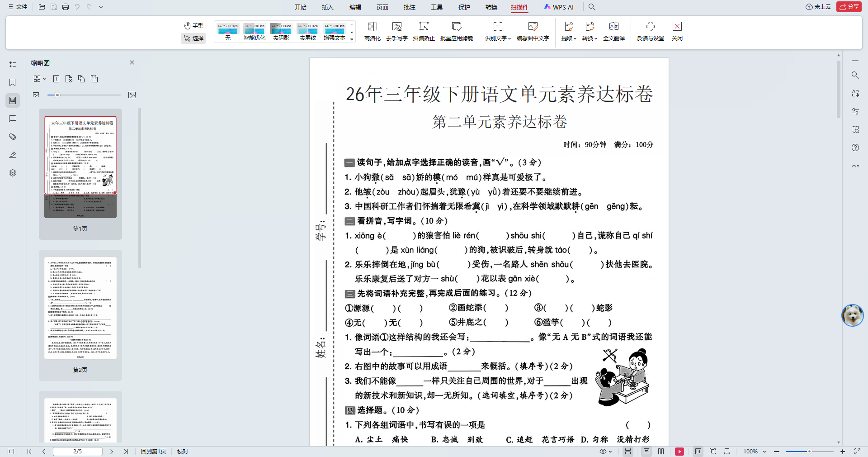
Task: Open the 纠偏矫正 correction tool
Action: (424, 31)
